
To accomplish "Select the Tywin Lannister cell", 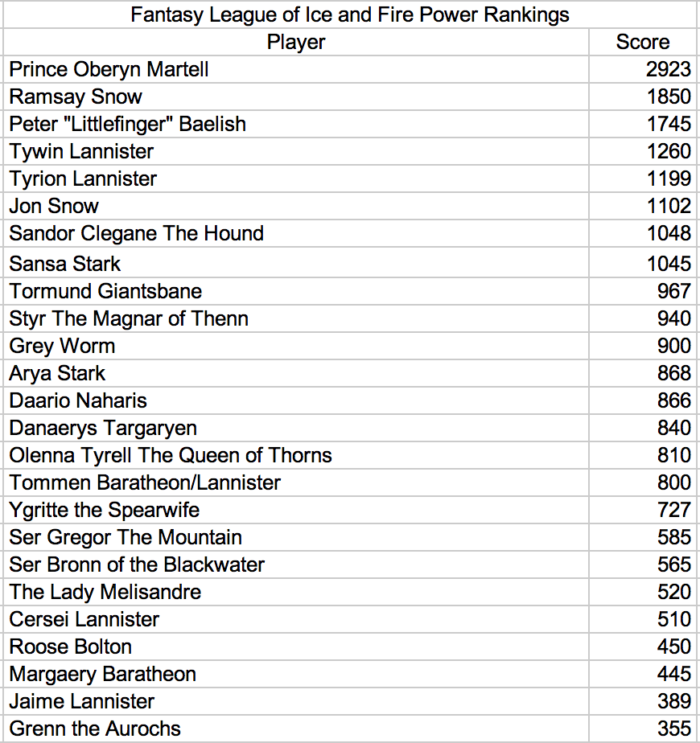I will (x=296, y=152).
